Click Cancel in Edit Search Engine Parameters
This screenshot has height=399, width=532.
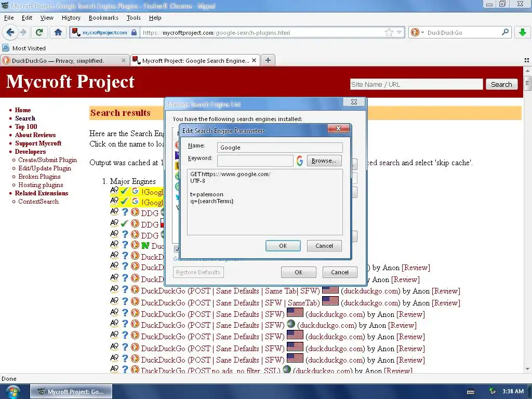point(324,246)
